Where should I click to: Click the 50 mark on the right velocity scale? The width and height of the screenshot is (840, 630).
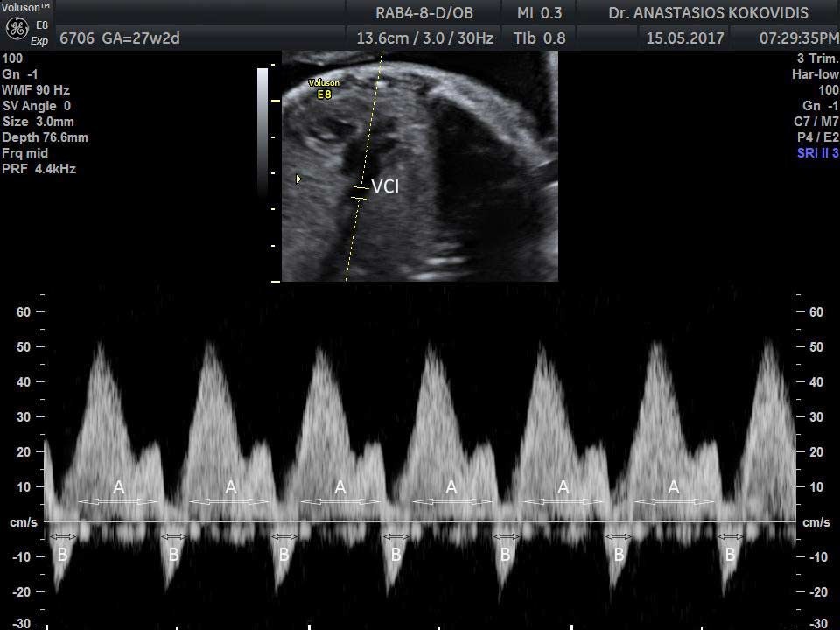tap(815, 347)
